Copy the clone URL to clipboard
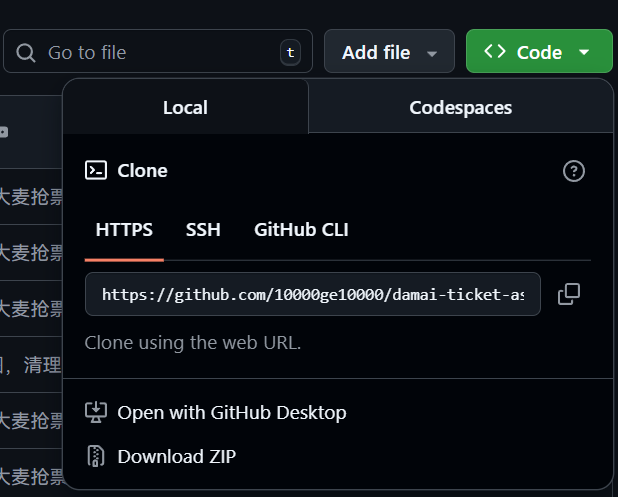 pyautogui.click(x=568, y=294)
